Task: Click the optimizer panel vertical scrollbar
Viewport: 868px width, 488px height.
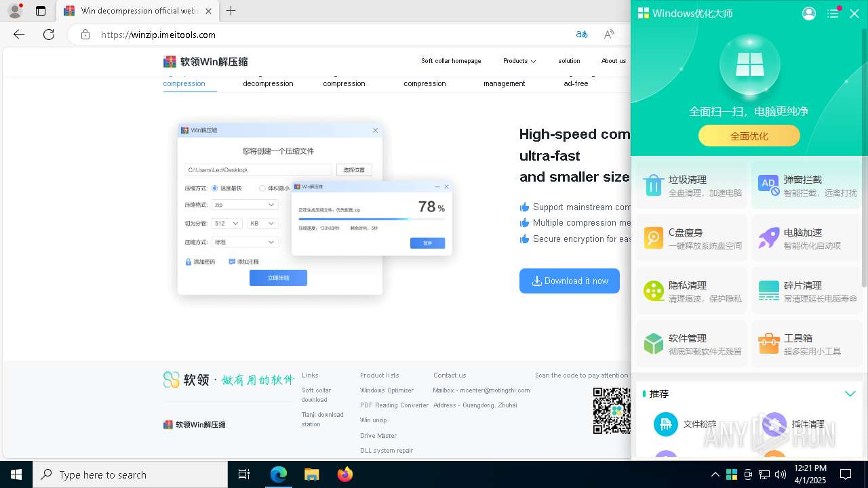Action: pyautogui.click(x=864, y=157)
